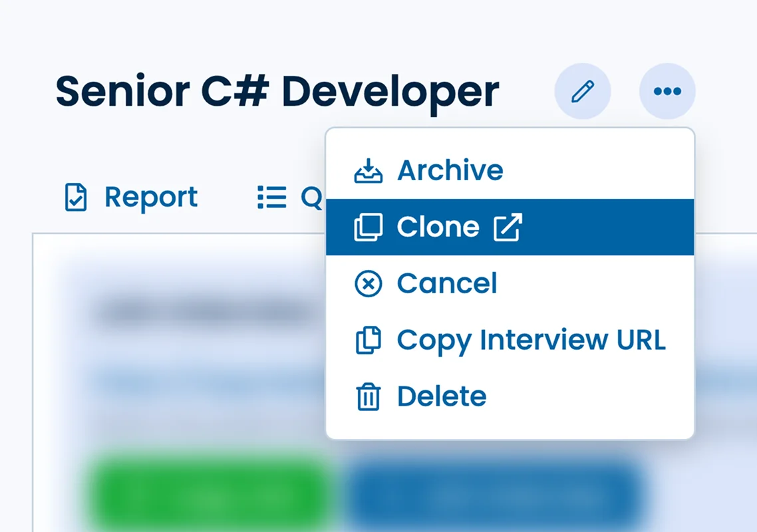The height and width of the screenshot is (532, 757).
Task: Click the Senior C# Developer title
Action: click(276, 91)
